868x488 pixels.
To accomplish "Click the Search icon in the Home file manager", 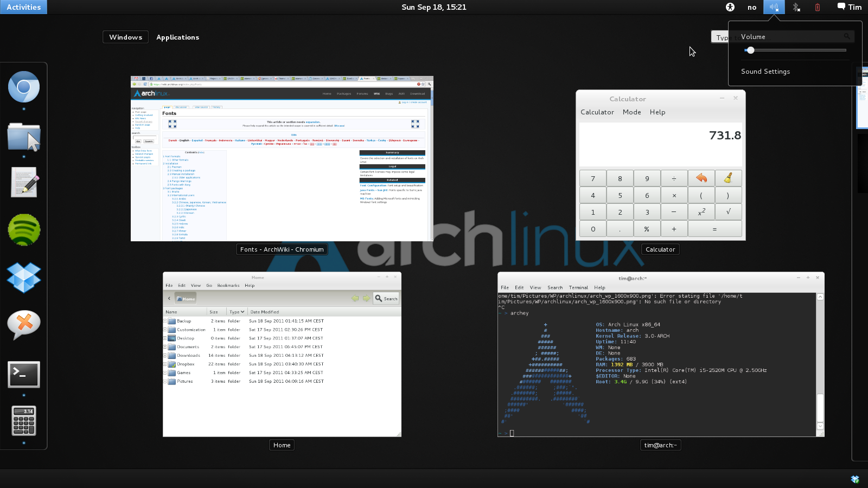I will click(386, 298).
